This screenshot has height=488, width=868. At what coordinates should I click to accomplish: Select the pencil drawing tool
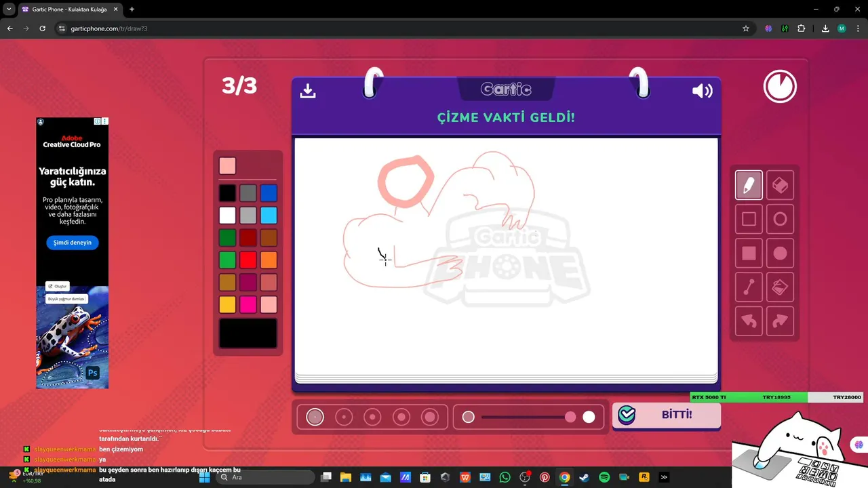tap(749, 185)
